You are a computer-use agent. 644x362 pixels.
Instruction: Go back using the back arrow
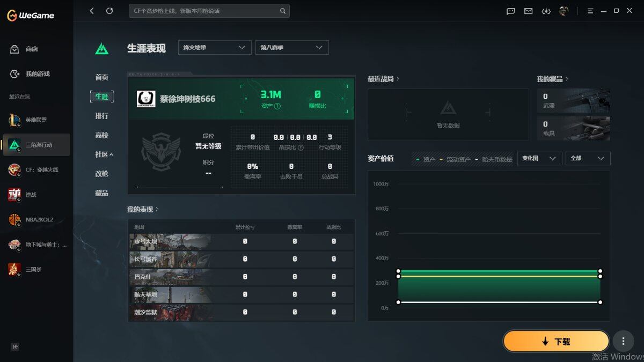coord(92,11)
